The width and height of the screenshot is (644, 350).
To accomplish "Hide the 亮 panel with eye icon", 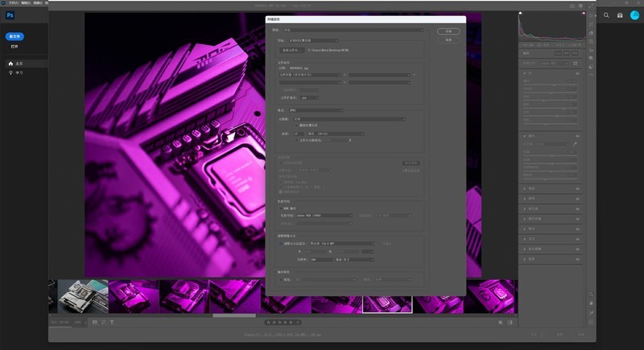I will click(577, 73).
